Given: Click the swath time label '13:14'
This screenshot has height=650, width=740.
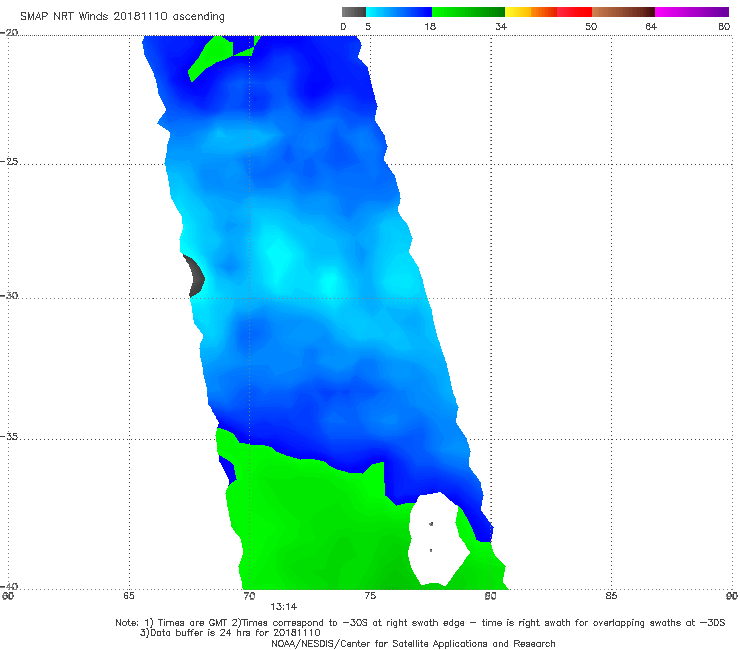Looking at the screenshot, I should [283, 607].
